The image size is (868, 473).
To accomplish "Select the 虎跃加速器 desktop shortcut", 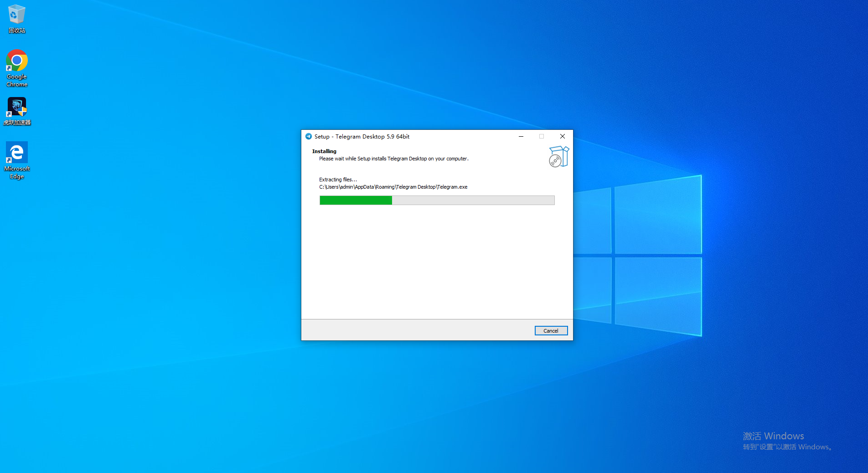I will click(x=17, y=112).
